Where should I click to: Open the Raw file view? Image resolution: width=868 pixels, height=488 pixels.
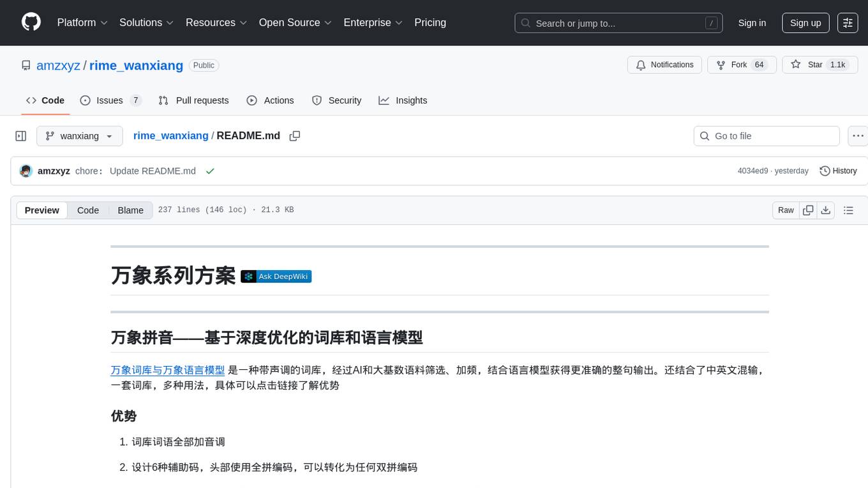coord(786,210)
